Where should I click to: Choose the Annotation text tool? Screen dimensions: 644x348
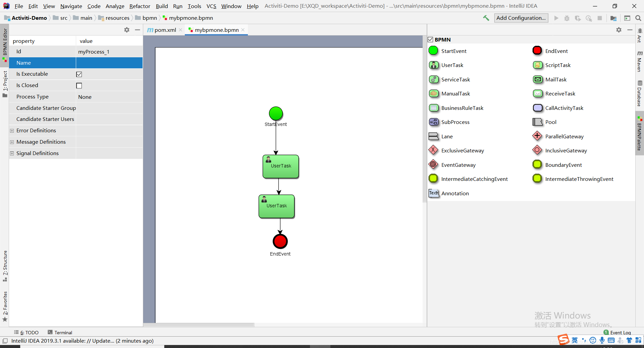point(449,193)
